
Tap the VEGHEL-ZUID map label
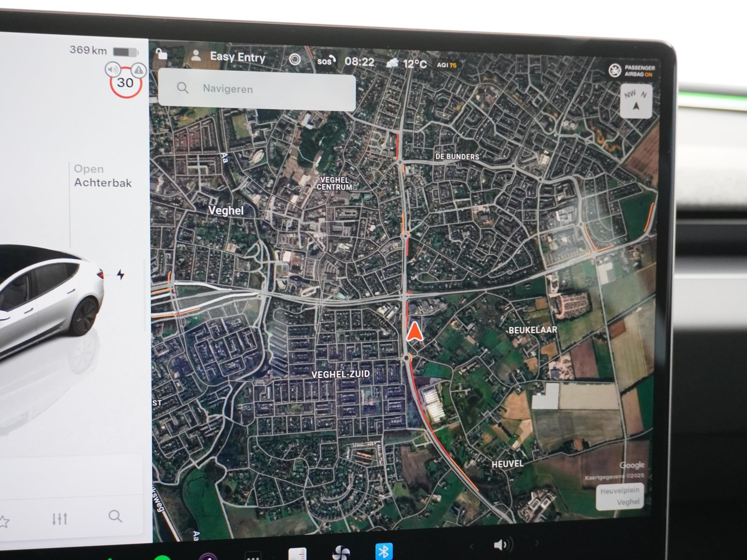(340, 374)
